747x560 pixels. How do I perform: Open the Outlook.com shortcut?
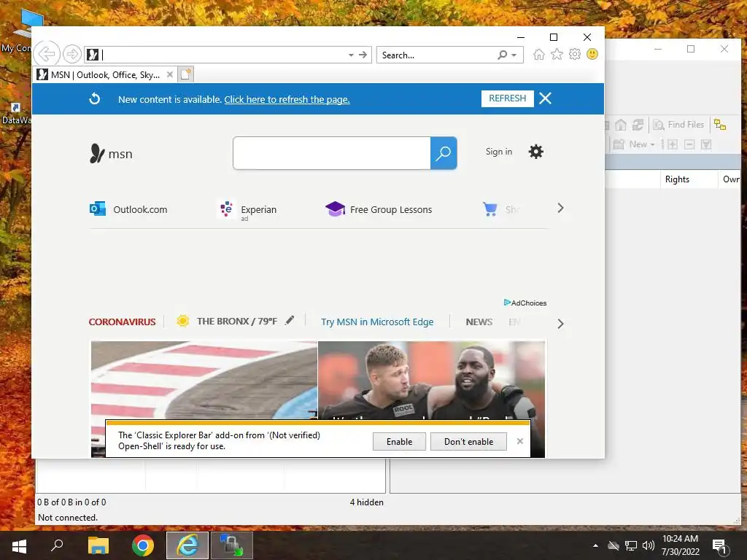128,209
